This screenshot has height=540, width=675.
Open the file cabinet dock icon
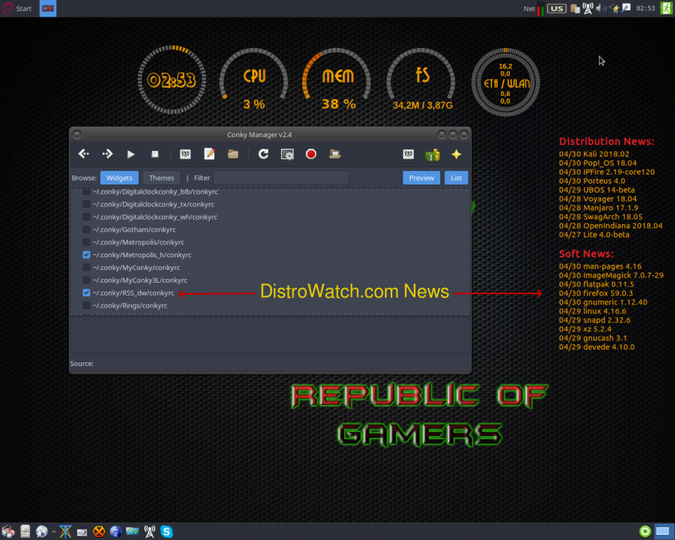coord(25,531)
